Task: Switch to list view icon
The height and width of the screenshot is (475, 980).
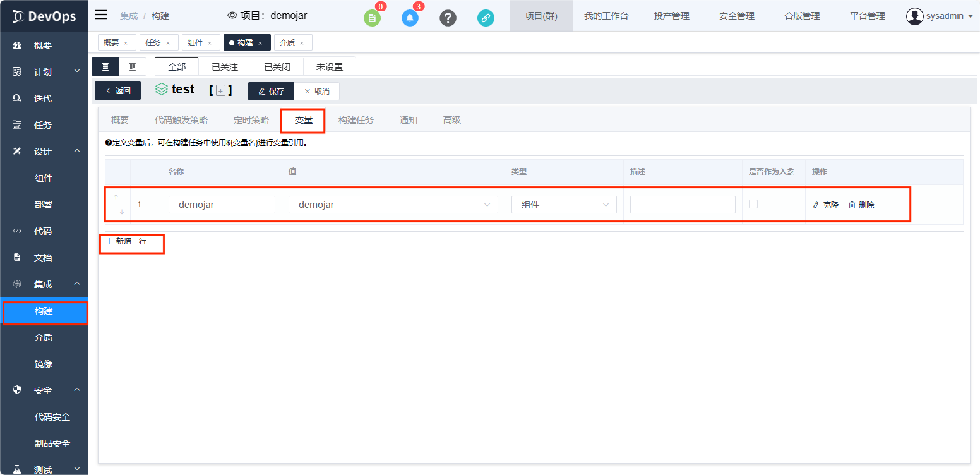Action: pos(105,67)
